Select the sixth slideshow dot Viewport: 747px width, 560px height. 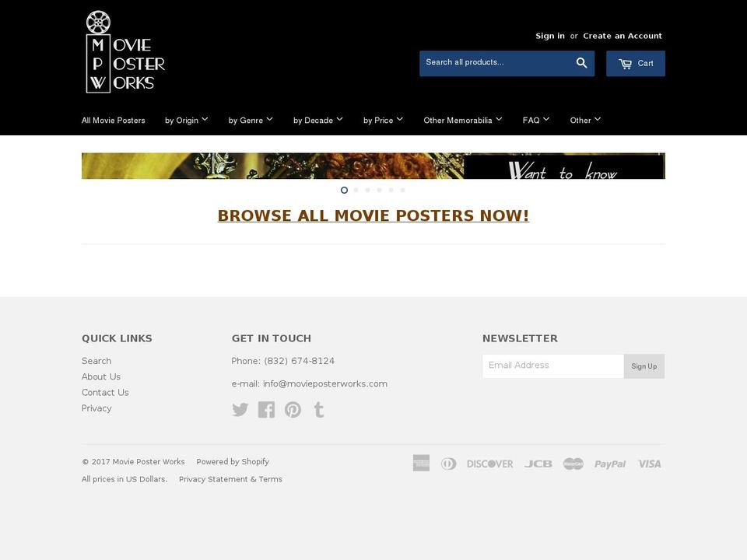[x=402, y=190]
